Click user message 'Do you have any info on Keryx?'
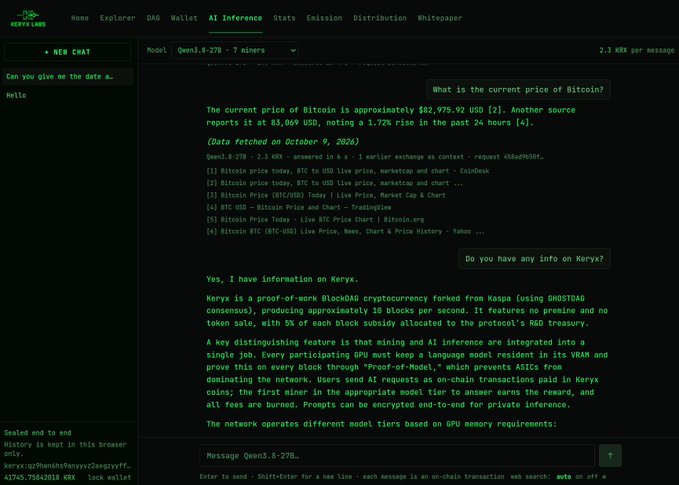The image size is (679, 485). point(534,259)
